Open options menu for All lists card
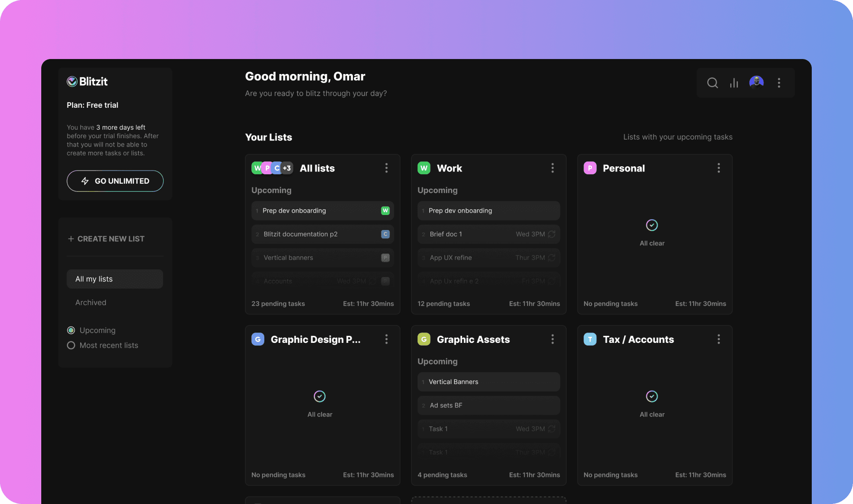The height and width of the screenshot is (504, 853). pos(387,168)
